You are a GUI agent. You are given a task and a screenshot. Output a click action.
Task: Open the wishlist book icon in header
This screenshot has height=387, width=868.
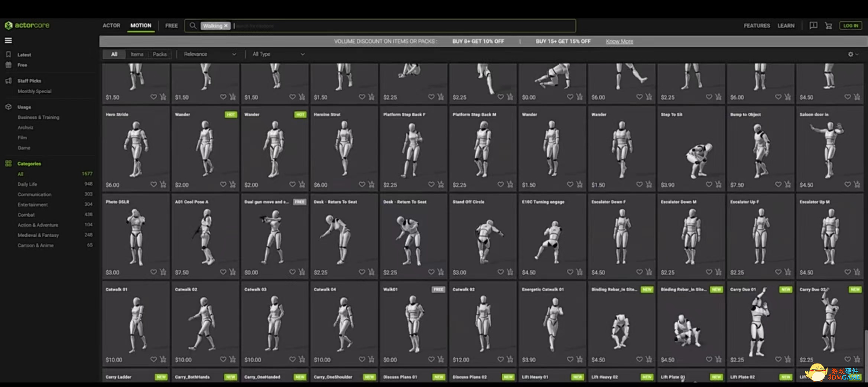(813, 25)
